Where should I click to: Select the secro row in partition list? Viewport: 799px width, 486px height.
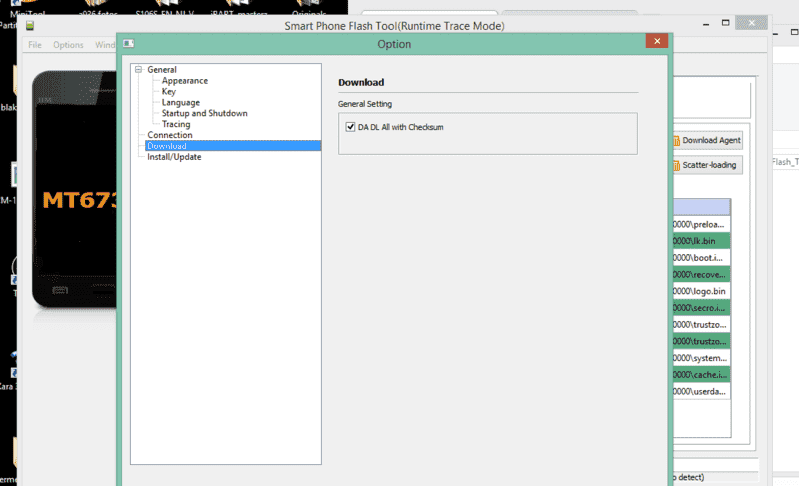click(x=701, y=308)
